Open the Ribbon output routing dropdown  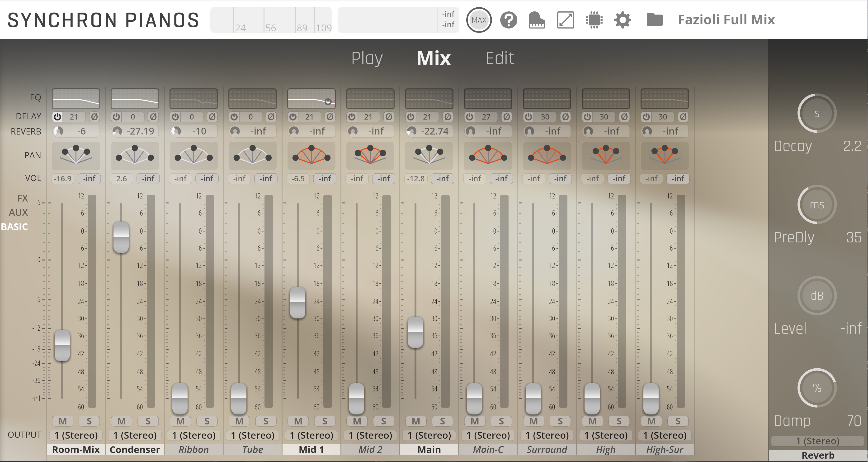pyautogui.click(x=194, y=435)
